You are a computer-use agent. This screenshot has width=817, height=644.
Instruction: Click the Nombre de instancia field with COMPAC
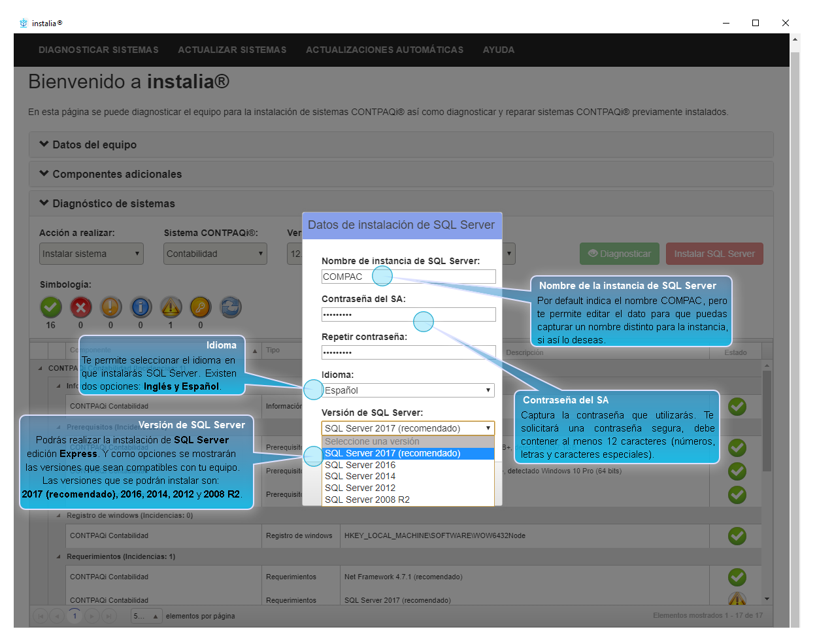point(408,277)
